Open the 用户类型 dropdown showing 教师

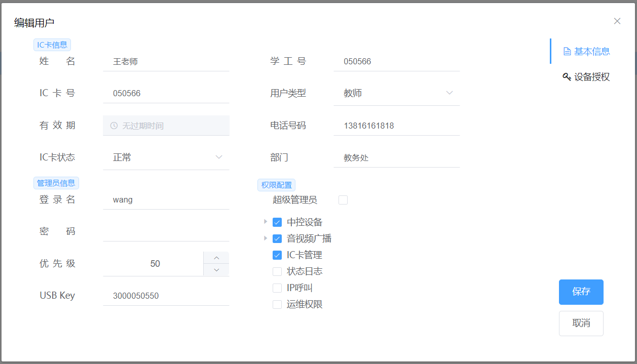tap(396, 93)
